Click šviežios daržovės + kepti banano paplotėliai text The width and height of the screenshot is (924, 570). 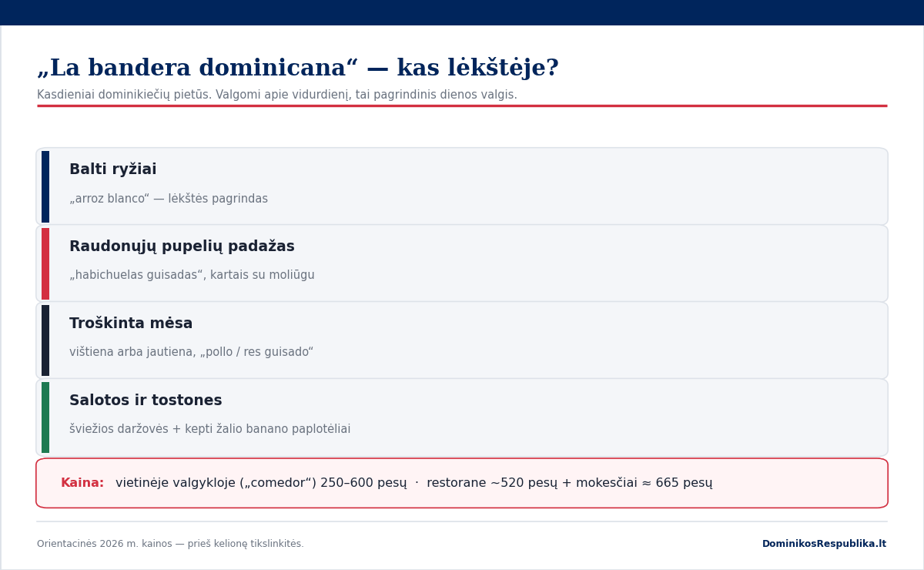tap(210, 429)
